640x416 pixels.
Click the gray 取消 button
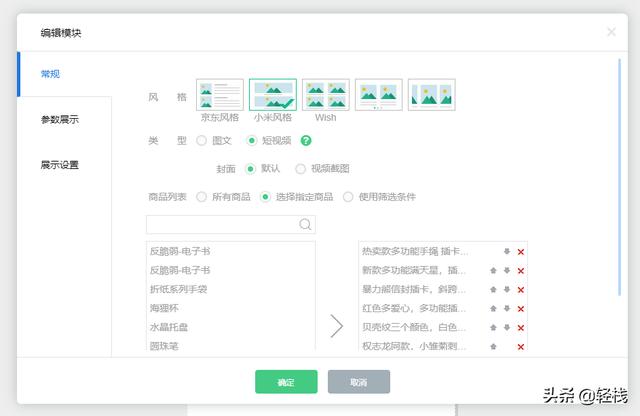tap(359, 382)
